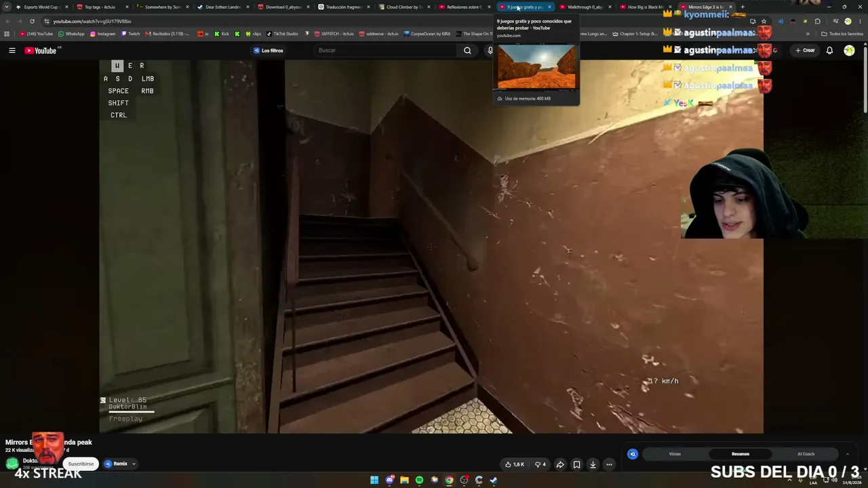
Task: Save the video with the bookmark icon
Action: 576,464
